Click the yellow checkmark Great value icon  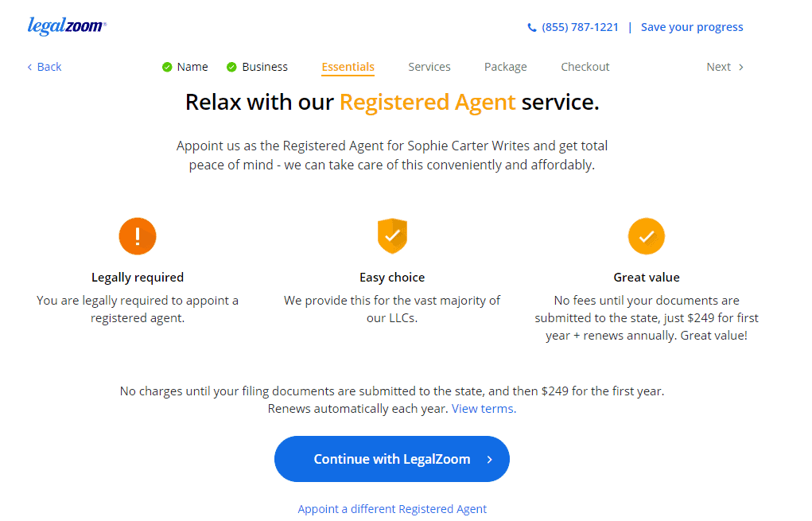tap(647, 236)
